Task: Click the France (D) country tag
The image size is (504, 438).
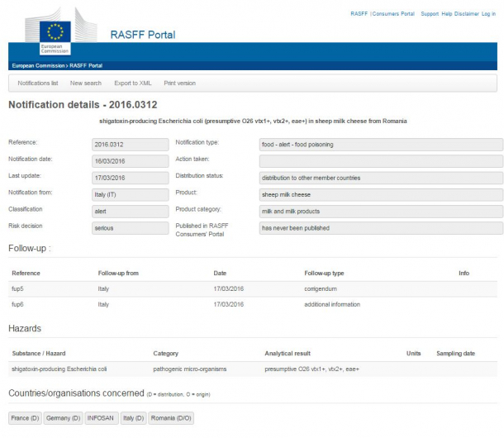Action: (25, 418)
